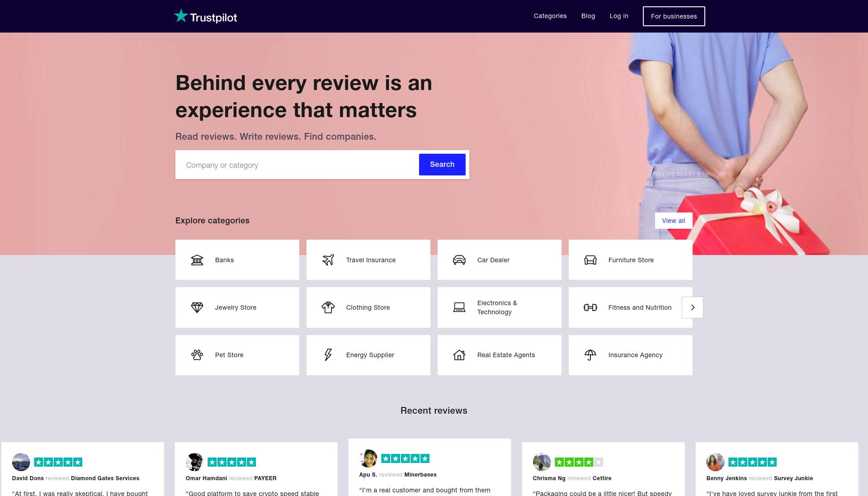
Task: Click the Banks building icon
Action: coord(197,260)
